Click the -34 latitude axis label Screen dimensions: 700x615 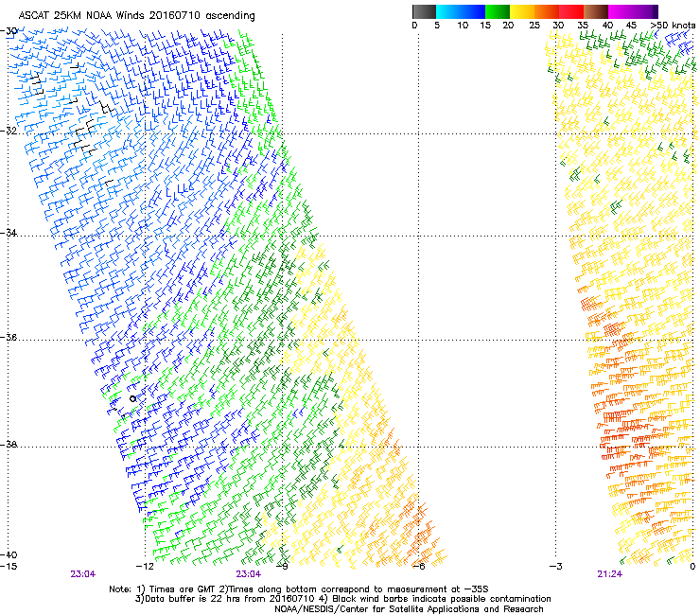pos(9,233)
